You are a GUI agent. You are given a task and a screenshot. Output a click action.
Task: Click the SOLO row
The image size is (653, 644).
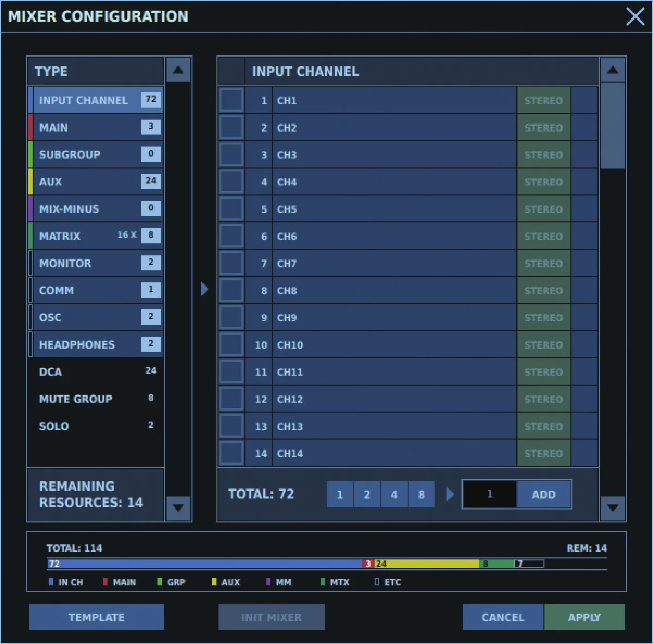click(96, 426)
